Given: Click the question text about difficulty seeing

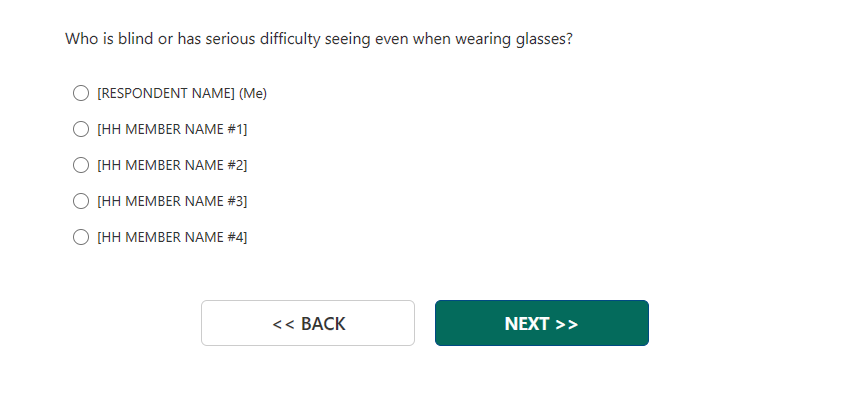Looking at the screenshot, I should point(319,39).
